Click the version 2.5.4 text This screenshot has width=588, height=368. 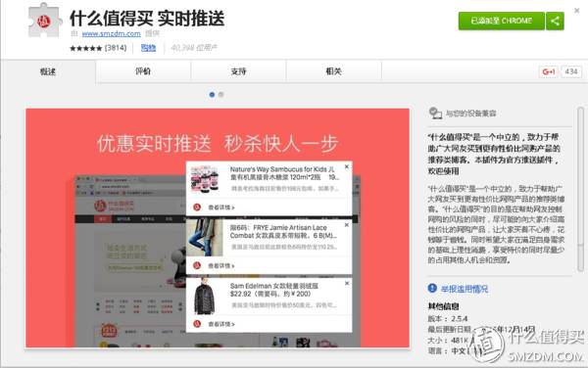coord(448,319)
